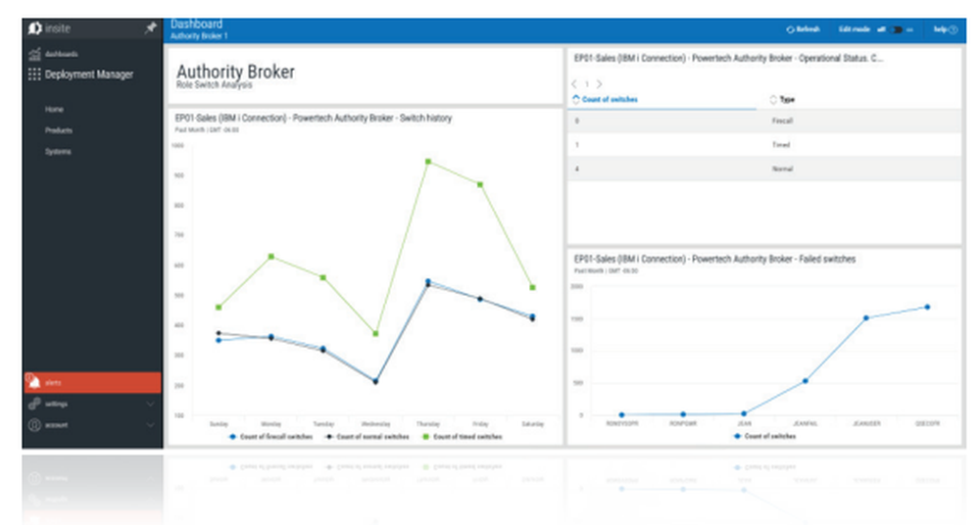Image resolution: width=980 pixels, height=525 pixels.
Task: Click the Insite logo icon
Action: point(35,28)
